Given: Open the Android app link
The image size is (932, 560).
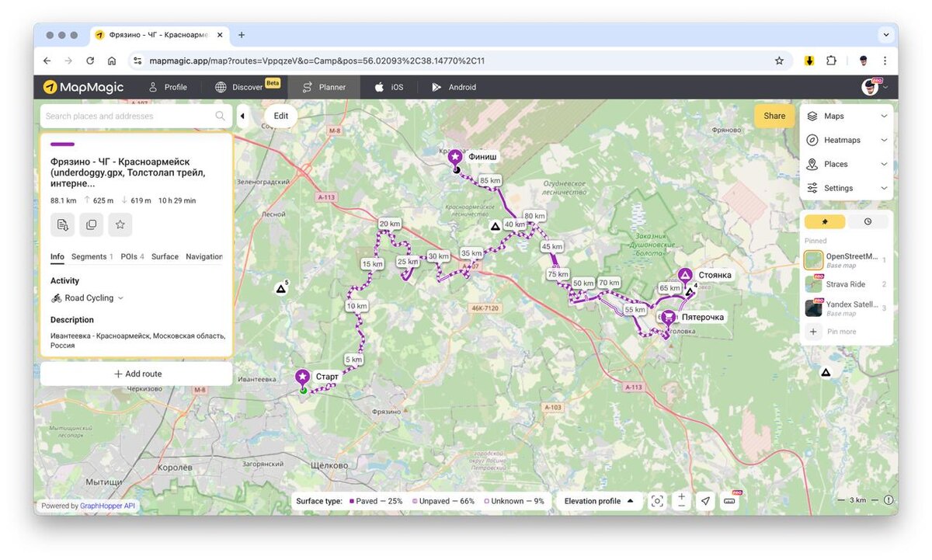Looking at the screenshot, I should 454,87.
